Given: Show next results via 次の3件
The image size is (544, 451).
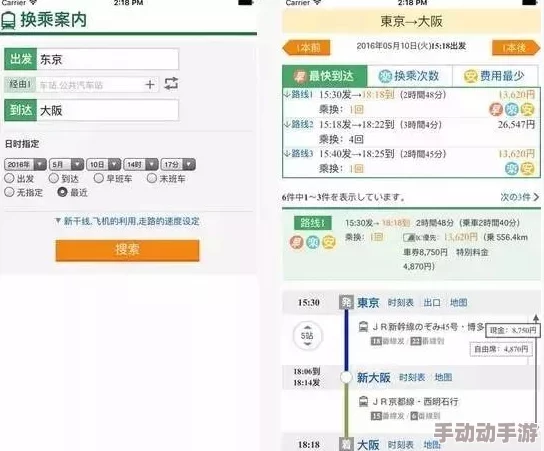Looking at the screenshot, I should tap(519, 197).
